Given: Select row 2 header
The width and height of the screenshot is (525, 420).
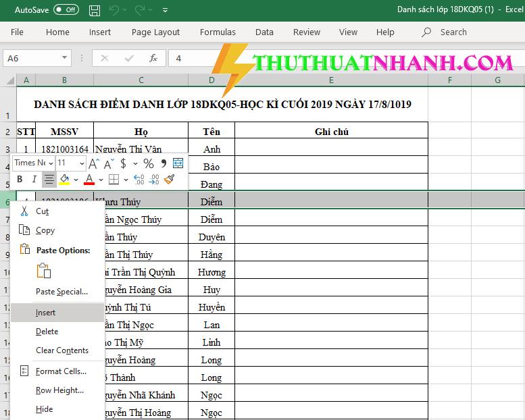Looking at the screenshot, I should coord(8,131).
